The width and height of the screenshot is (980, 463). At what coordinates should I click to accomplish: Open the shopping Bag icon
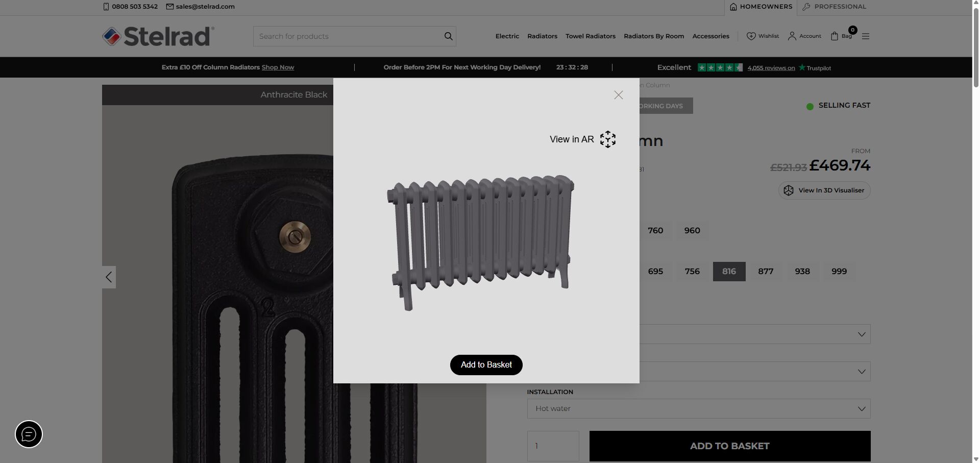coord(835,36)
